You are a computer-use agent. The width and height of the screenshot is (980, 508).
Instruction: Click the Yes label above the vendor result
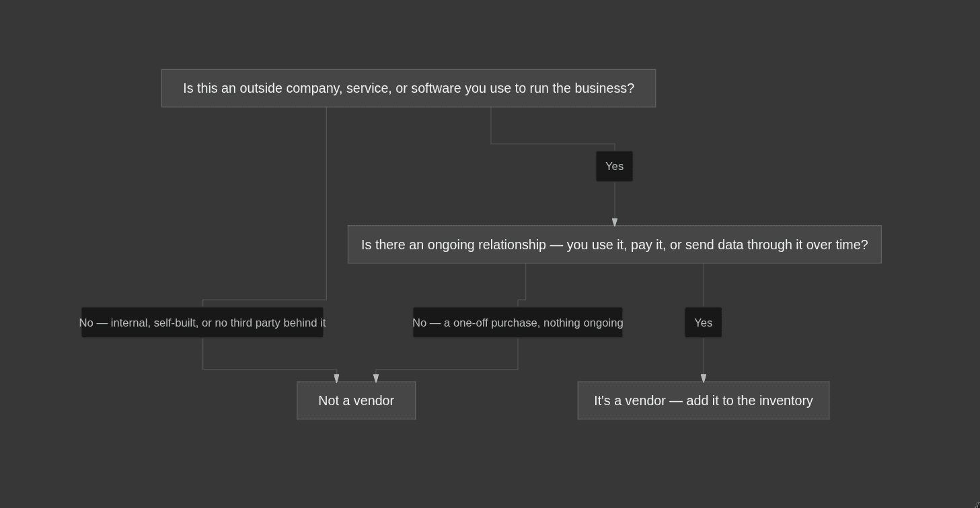click(x=704, y=323)
